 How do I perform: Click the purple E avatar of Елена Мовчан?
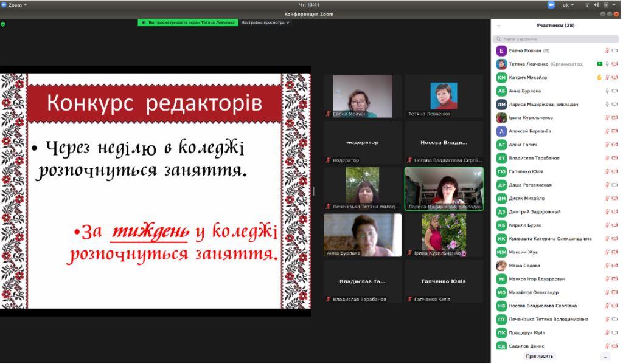tap(501, 50)
